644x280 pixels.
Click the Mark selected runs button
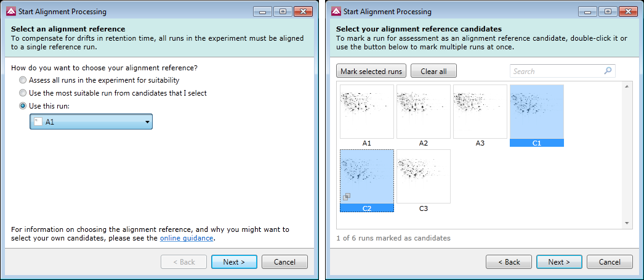click(x=371, y=71)
